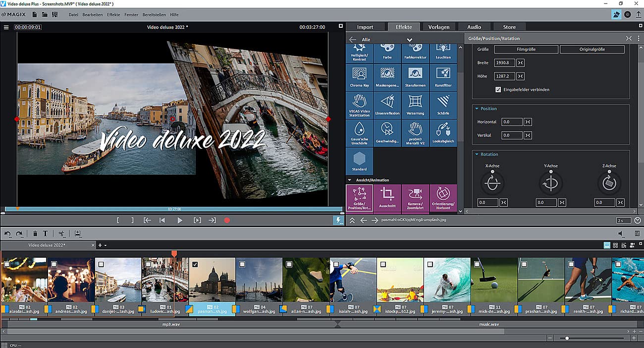Image resolution: width=644 pixels, height=348 pixels.
Task: Check the andreas clip checkbox
Action: click(x=54, y=265)
